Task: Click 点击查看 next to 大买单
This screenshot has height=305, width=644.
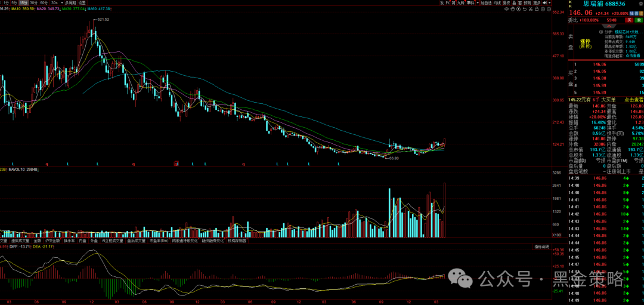Action: [x=634, y=100]
